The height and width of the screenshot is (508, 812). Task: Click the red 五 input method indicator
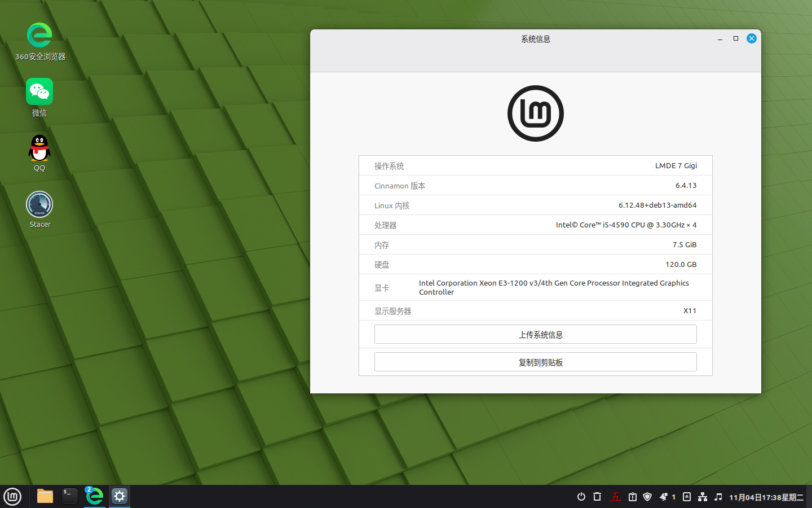click(x=615, y=497)
